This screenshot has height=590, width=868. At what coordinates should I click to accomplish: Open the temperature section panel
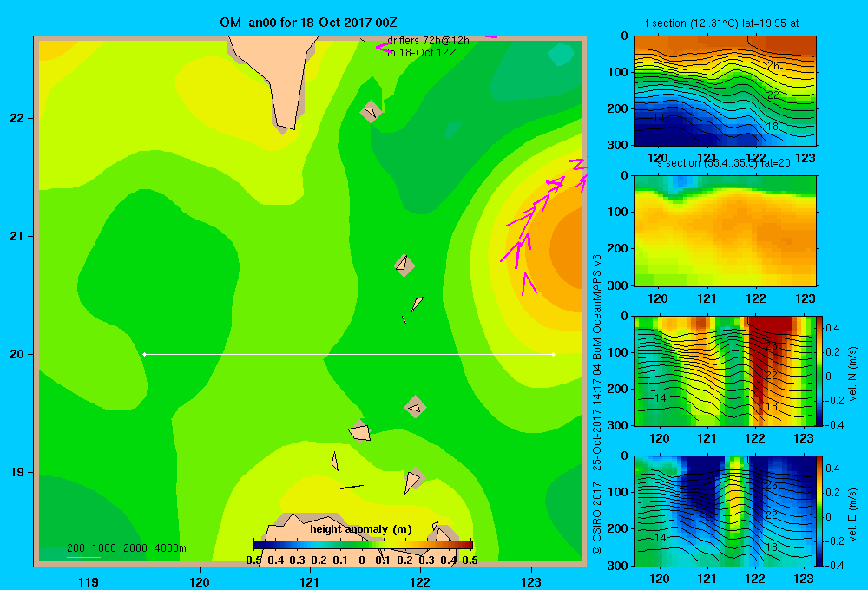click(725, 91)
